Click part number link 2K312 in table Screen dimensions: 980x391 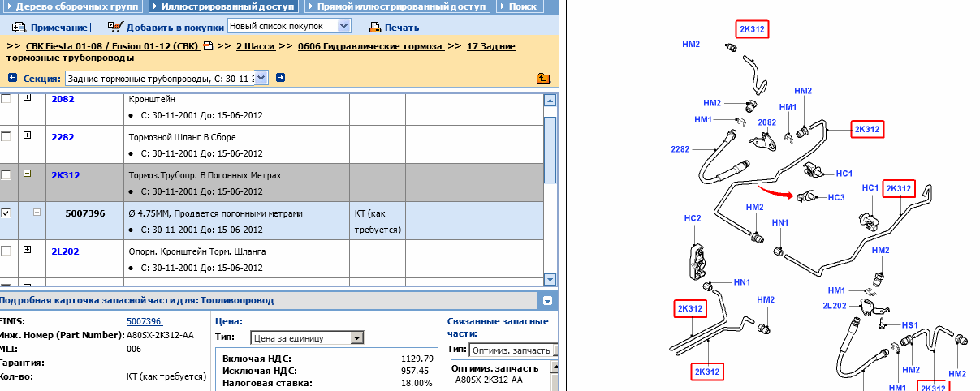(65, 174)
